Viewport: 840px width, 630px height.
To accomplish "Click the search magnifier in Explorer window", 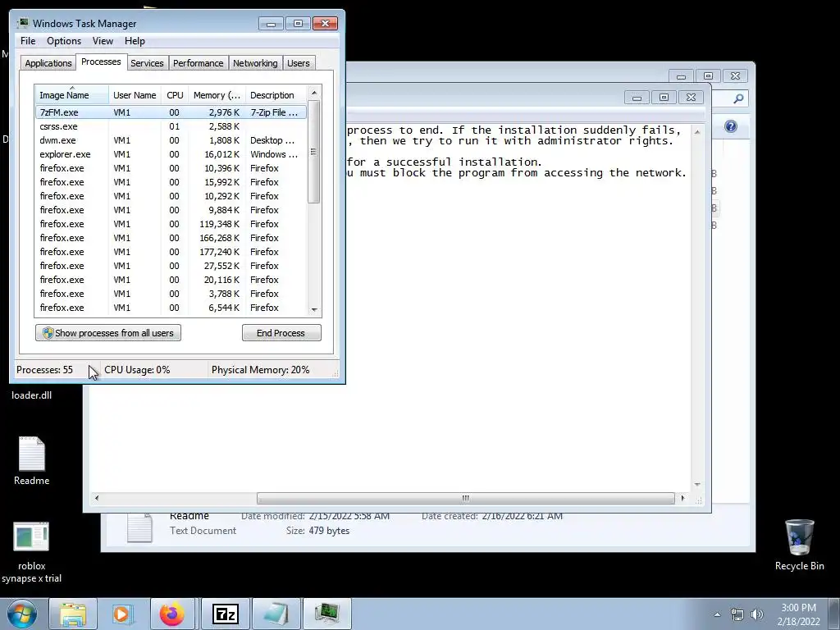I will [x=739, y=98].
